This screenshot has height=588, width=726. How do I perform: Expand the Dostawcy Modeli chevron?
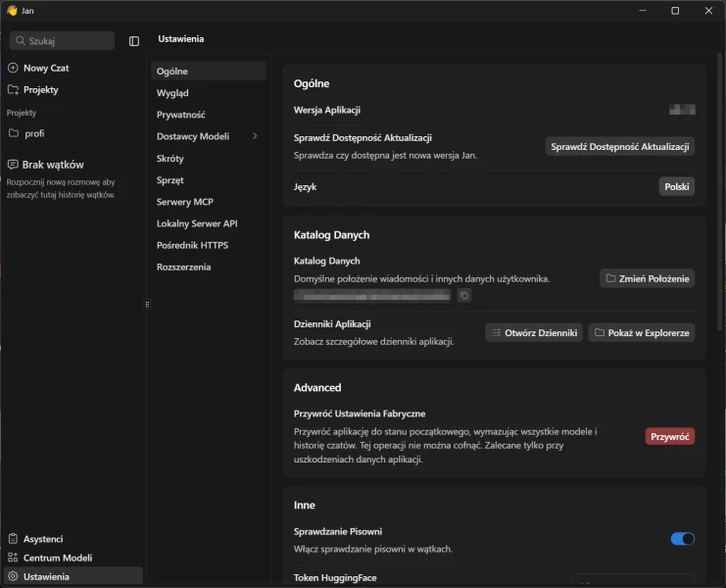pos(255,136)
